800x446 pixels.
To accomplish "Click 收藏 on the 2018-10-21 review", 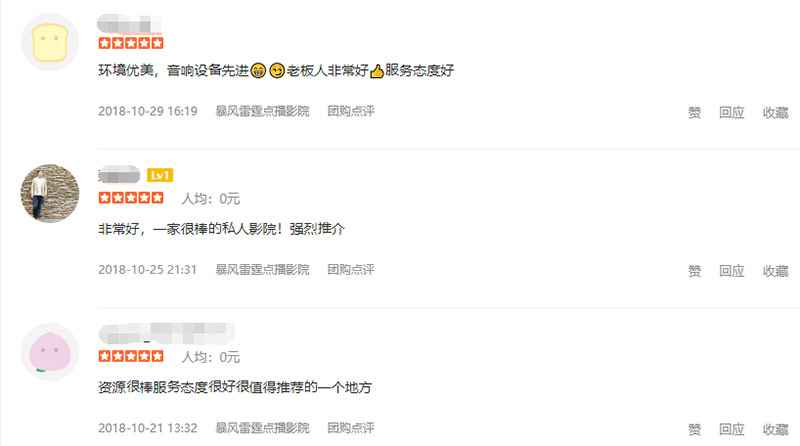I will [x=776, y=429].
